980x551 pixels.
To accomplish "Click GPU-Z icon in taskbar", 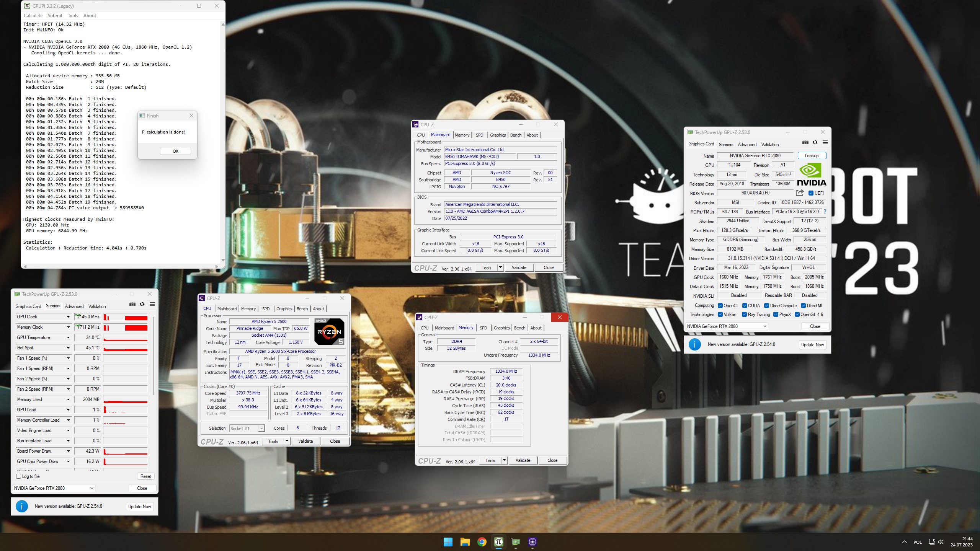I will point(516,542).
